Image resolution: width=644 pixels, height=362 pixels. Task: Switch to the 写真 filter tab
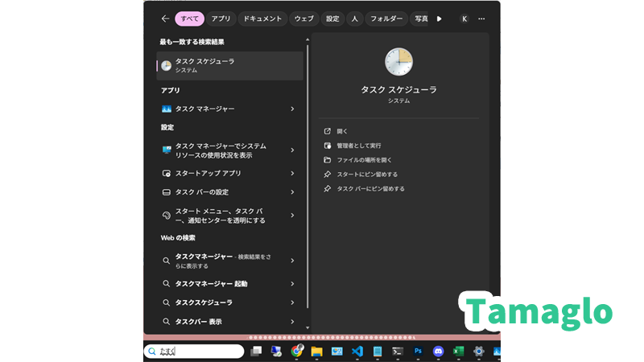[419, 19]
